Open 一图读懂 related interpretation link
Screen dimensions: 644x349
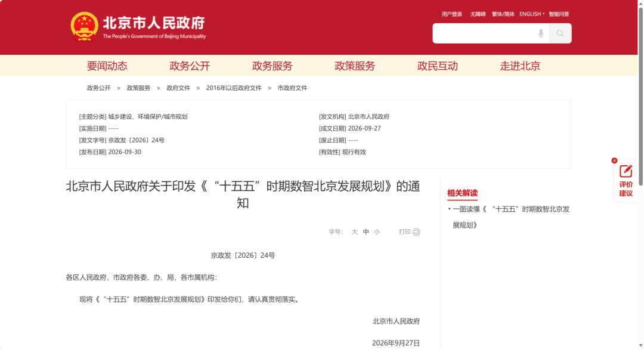pyautogui.click(x=511, y=217)
